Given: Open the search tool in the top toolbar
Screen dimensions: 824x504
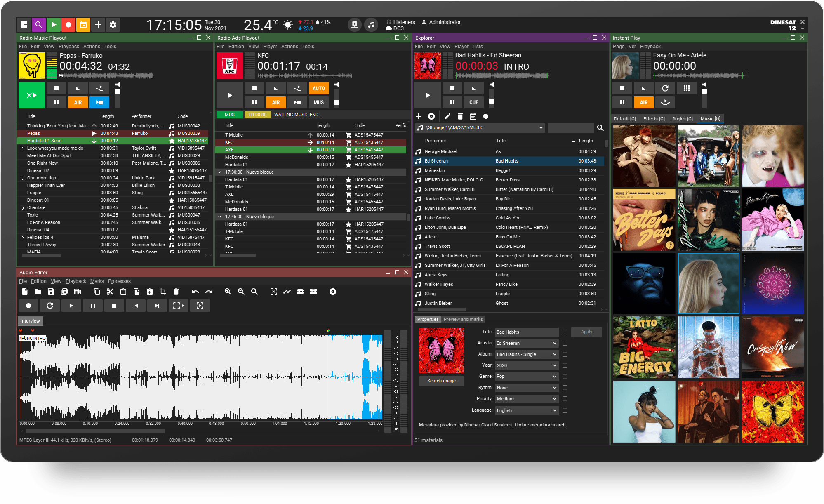Looking at the screenshot, I should click(x=39, y=25).
